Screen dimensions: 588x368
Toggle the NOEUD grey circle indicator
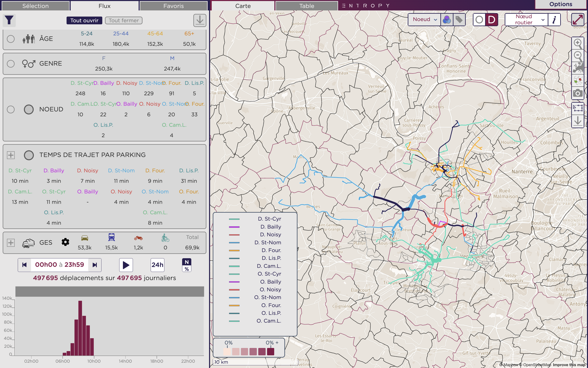point(29,110)
